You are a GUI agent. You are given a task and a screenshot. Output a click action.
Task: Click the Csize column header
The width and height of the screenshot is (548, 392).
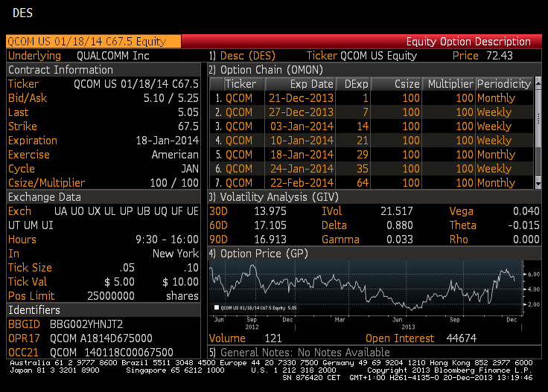[396, 84]
